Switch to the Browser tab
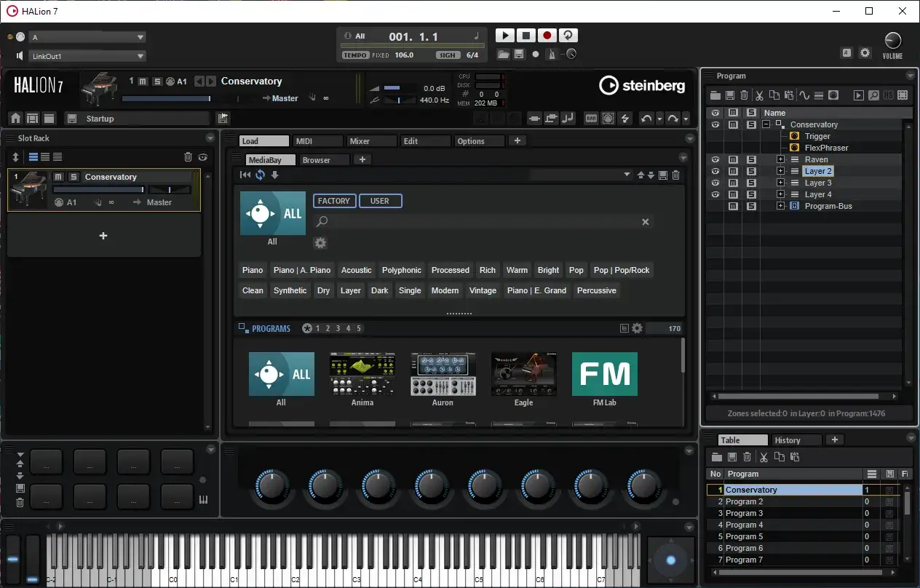Viewport: 920px width, 588px height. tap(325, 160)
